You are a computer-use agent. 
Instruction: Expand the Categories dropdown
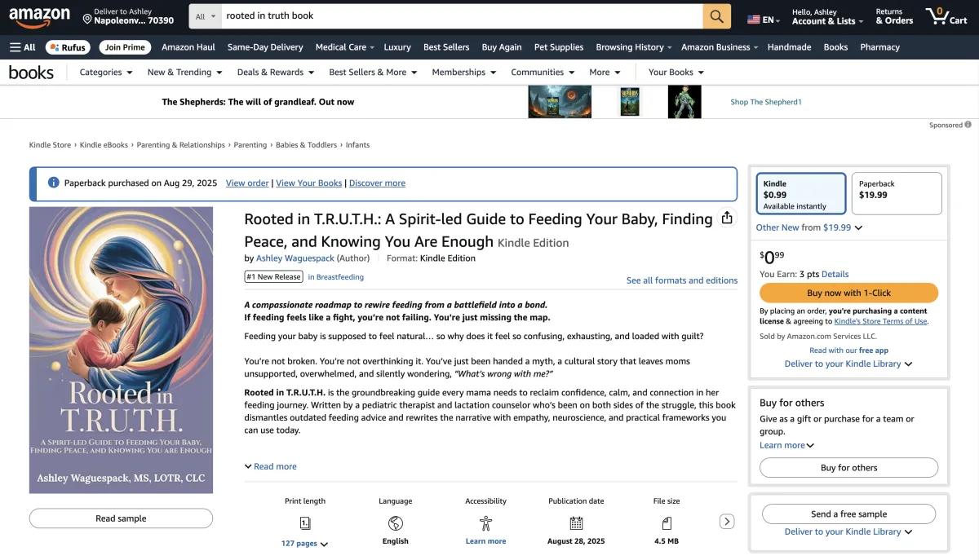coord(106,73)
